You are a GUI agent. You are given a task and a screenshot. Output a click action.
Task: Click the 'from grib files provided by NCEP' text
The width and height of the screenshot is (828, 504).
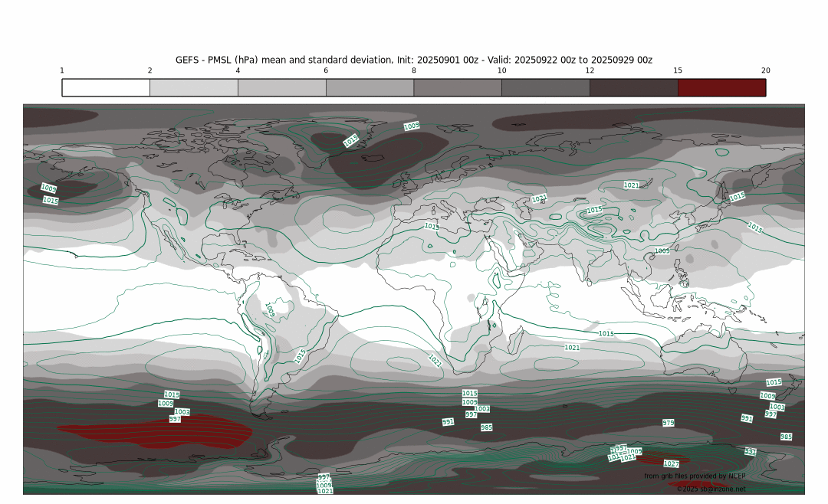695,476
